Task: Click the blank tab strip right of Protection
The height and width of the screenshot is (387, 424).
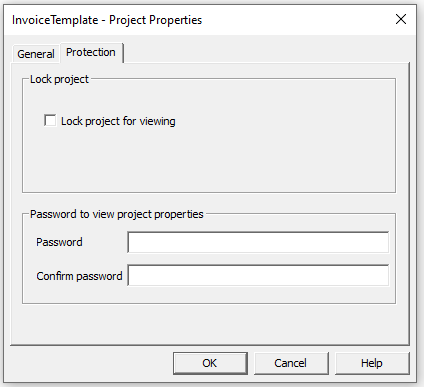Action: coord(266,52)
